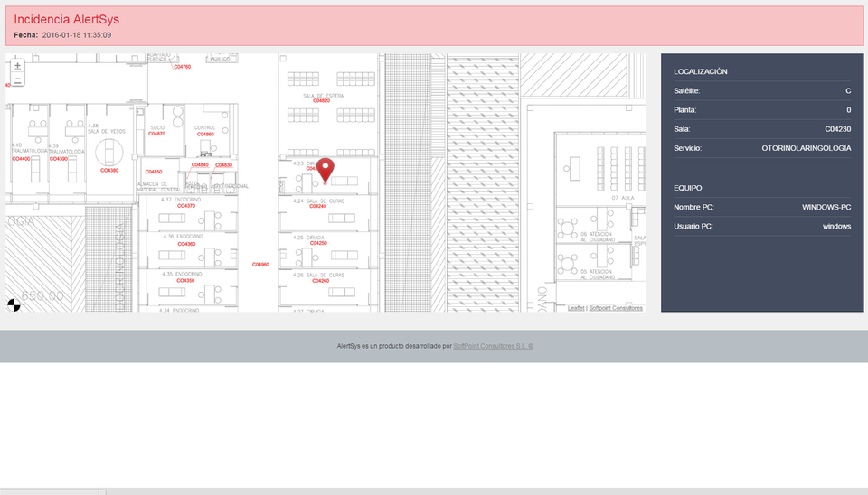Select room label C04870 in Sucio room
The height and width of the screenshot is (495, 868).
point(157,134)
